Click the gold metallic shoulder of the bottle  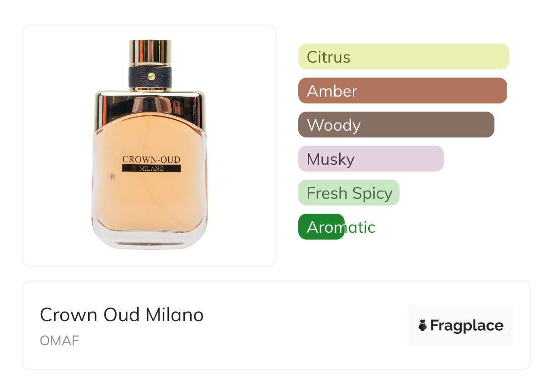click(x=150, y=102)
